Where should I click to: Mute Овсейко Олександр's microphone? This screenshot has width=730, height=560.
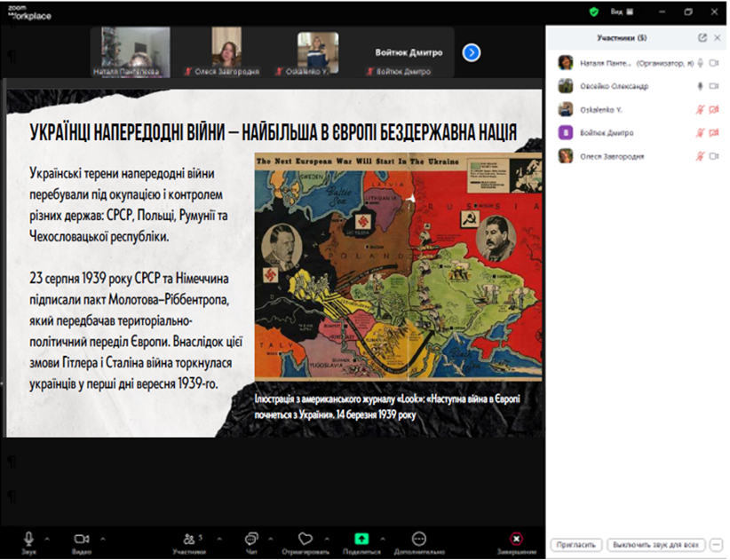tap(700, 85)
